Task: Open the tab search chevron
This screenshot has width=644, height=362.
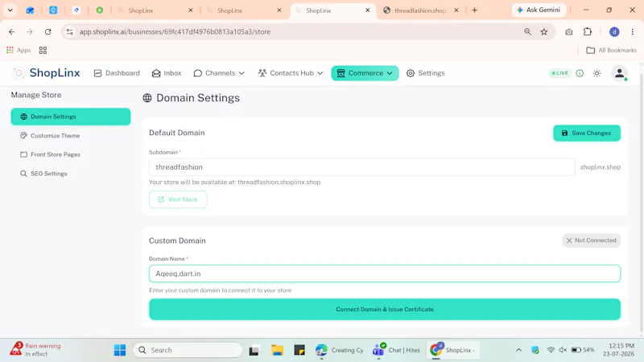Action: pos(10,10)
